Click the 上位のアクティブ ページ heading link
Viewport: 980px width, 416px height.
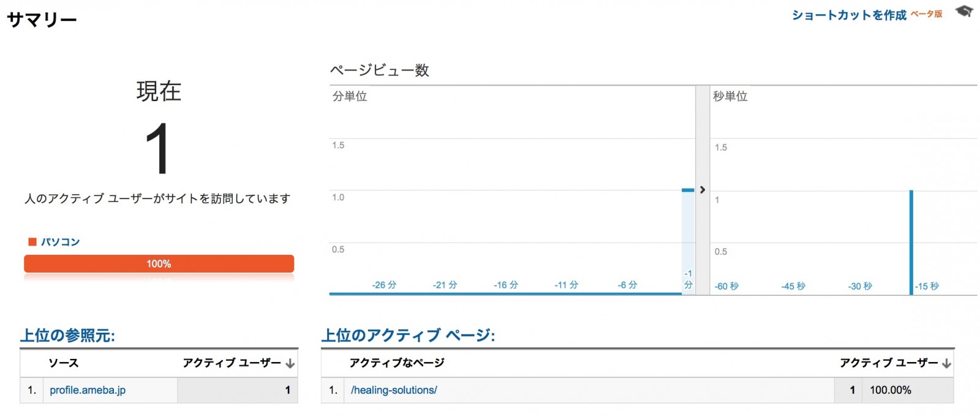coord(408,335)
